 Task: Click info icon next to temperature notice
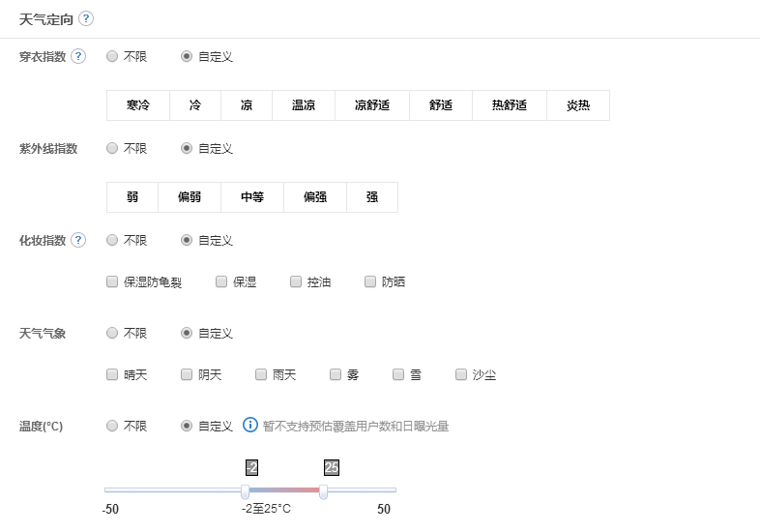250,425
